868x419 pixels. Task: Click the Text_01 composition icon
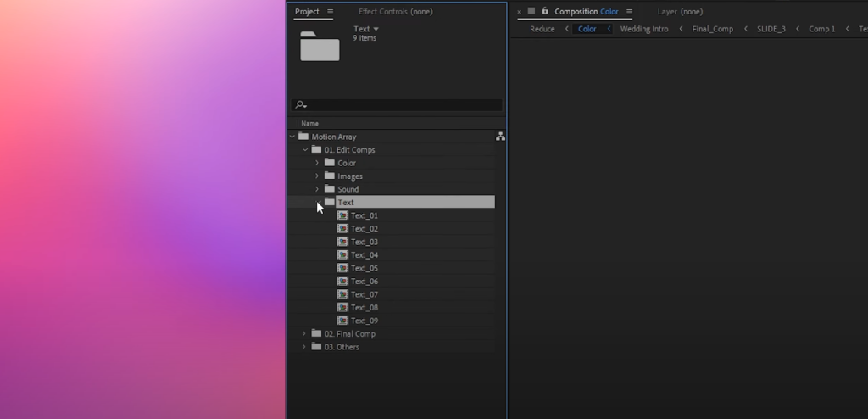pos(342,215)
